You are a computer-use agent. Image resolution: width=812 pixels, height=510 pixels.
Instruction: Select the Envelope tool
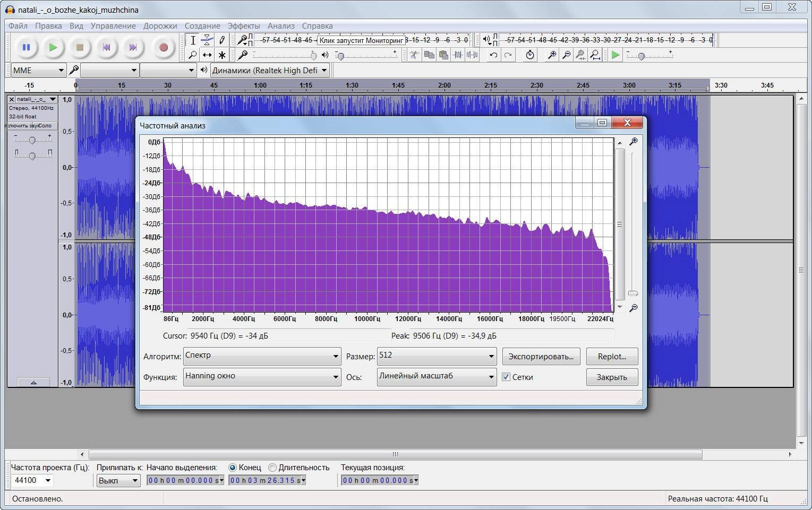tap(207, 40)
